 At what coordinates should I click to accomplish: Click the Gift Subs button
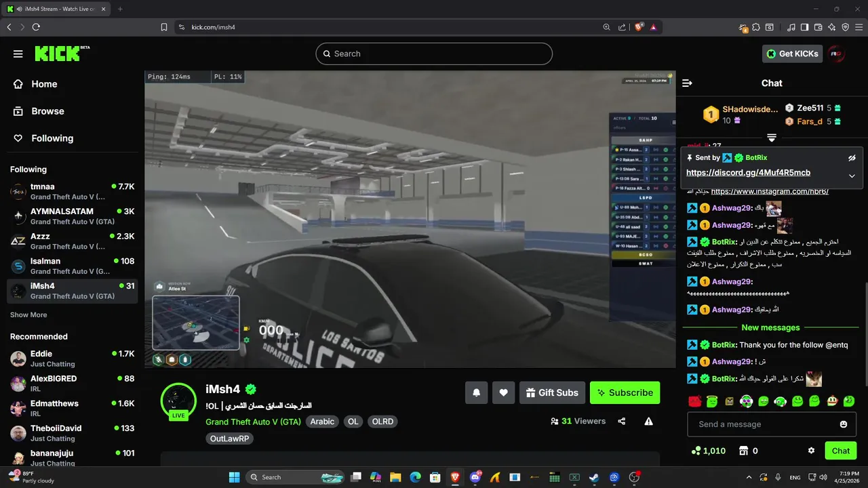pos(552,392)
